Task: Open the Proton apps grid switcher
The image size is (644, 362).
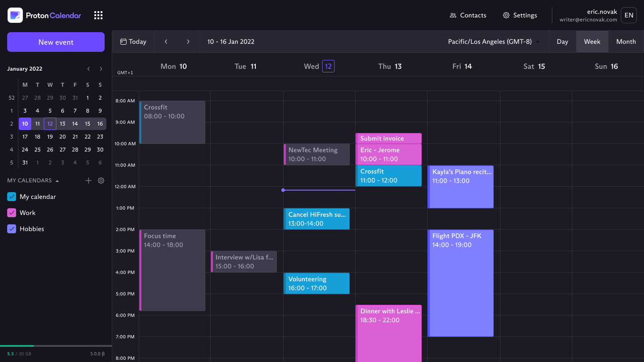Action: tap(98, 15)
